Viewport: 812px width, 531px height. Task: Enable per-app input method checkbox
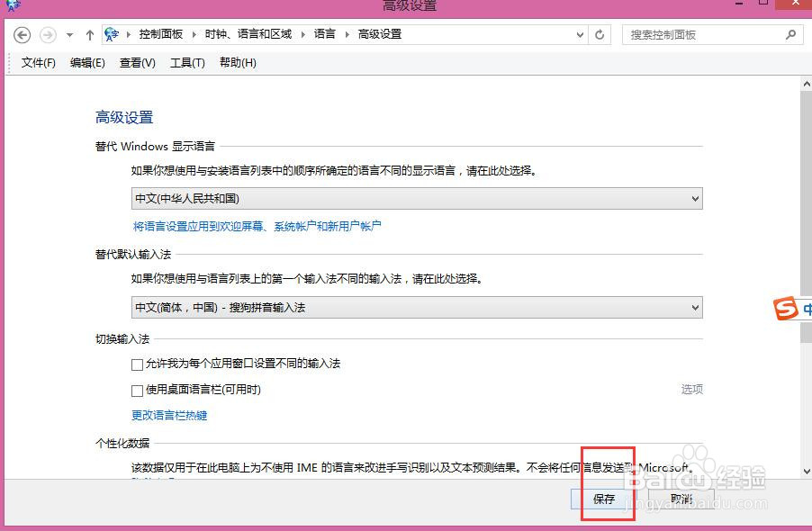point(137,364)
